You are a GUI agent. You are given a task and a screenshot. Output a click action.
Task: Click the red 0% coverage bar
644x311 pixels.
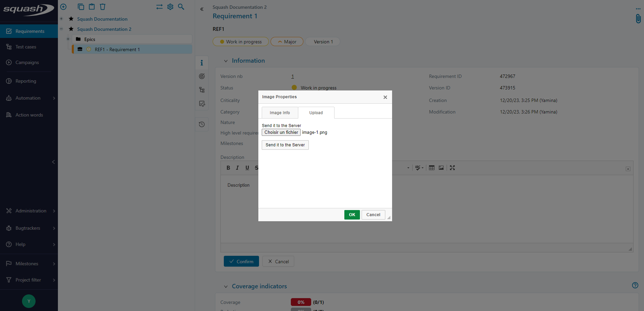click(301, 302)
